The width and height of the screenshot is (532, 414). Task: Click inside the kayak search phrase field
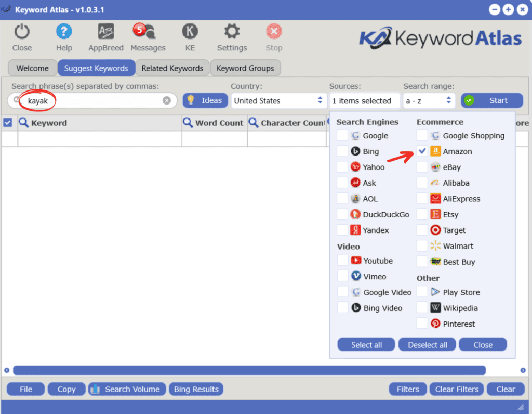[94, 100]
